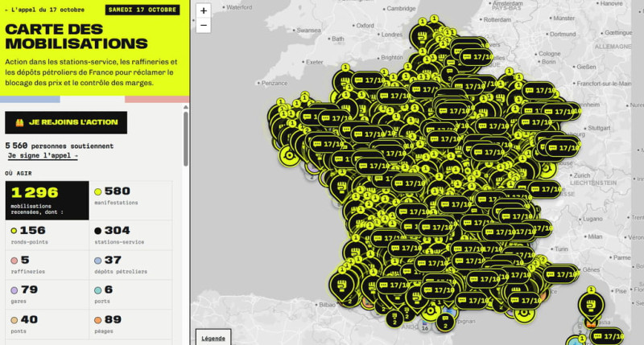Image resolution: width=644 pixels, height=345 pixels.
Task: Filter map by 79 gares
Action: click(47, 294)
